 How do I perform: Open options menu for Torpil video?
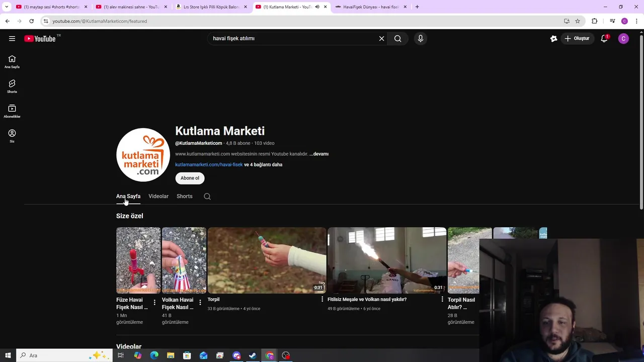click(x=323, y=299)
